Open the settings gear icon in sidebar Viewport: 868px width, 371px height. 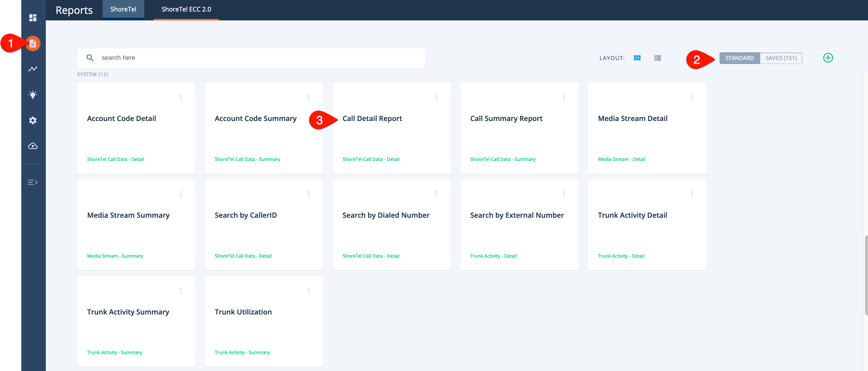[x=33, y=120]
